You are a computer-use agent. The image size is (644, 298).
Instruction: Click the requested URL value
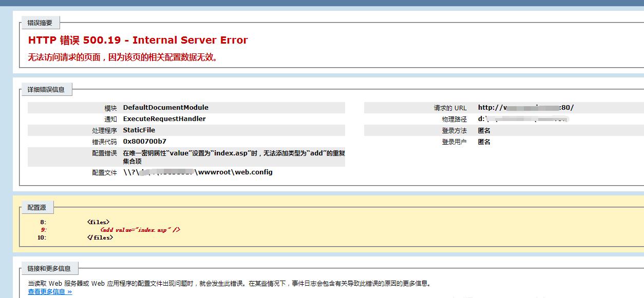coord(525,108)
